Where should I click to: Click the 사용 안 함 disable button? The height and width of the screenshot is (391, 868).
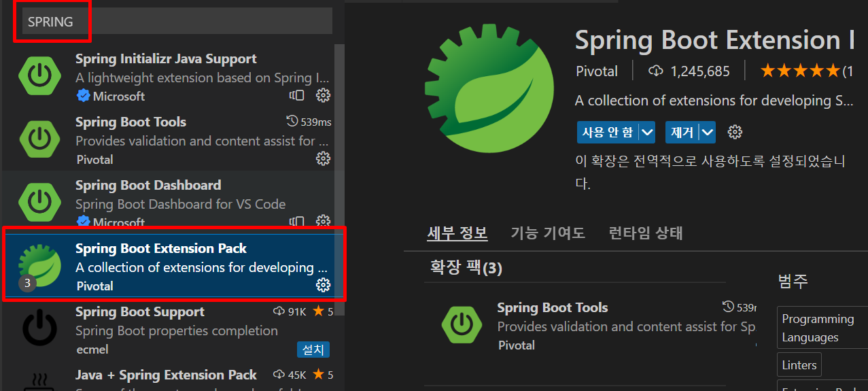[608, 132]
